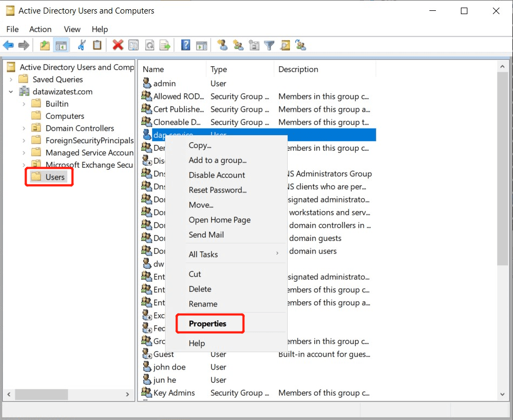Expand the ForeignSecurityPrincipals node
The height and width of the screenshot is (420, 513).
pyautogui.click(x=24, y=141)
